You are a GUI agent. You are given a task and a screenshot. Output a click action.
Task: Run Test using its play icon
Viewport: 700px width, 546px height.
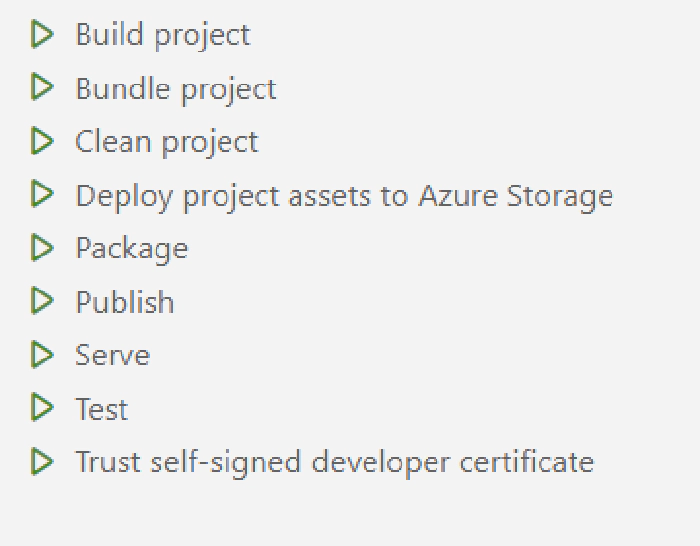pos(42,408)
